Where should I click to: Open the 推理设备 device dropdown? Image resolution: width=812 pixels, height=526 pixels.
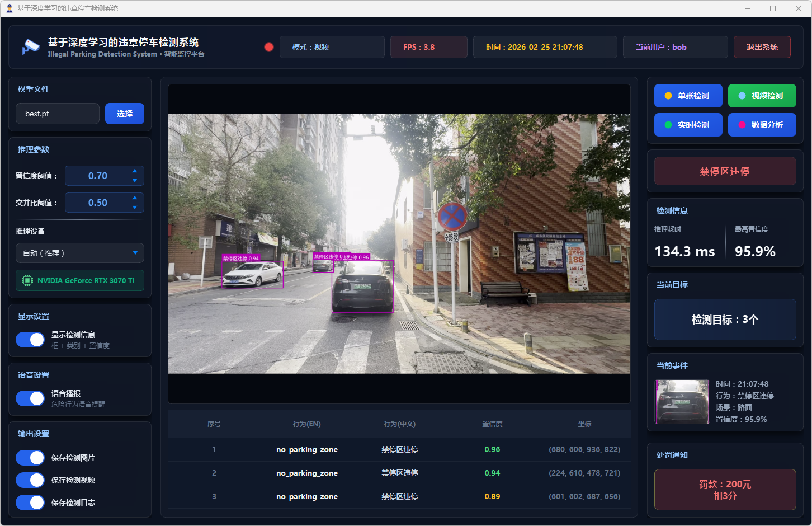click(80, 253)
